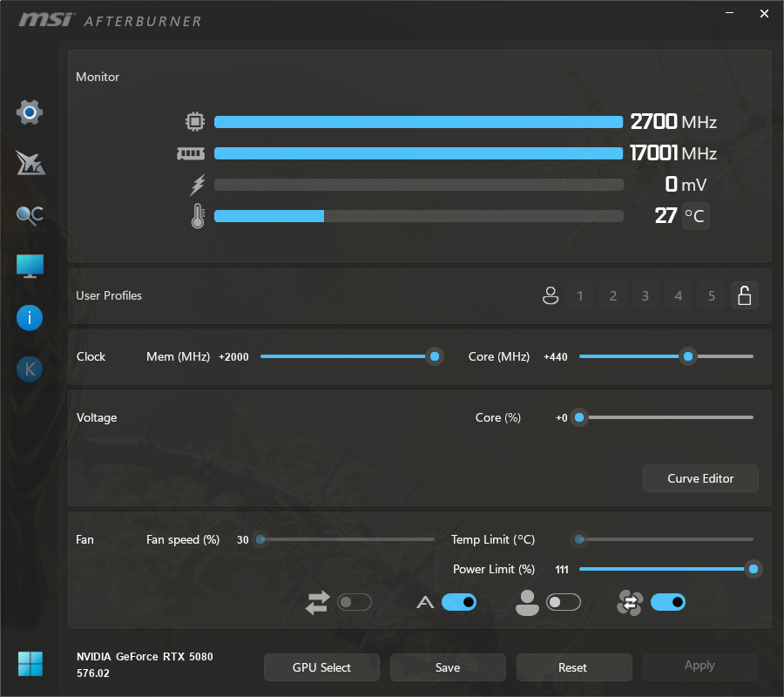
Task: Select user profile 1
Action: 580,295
